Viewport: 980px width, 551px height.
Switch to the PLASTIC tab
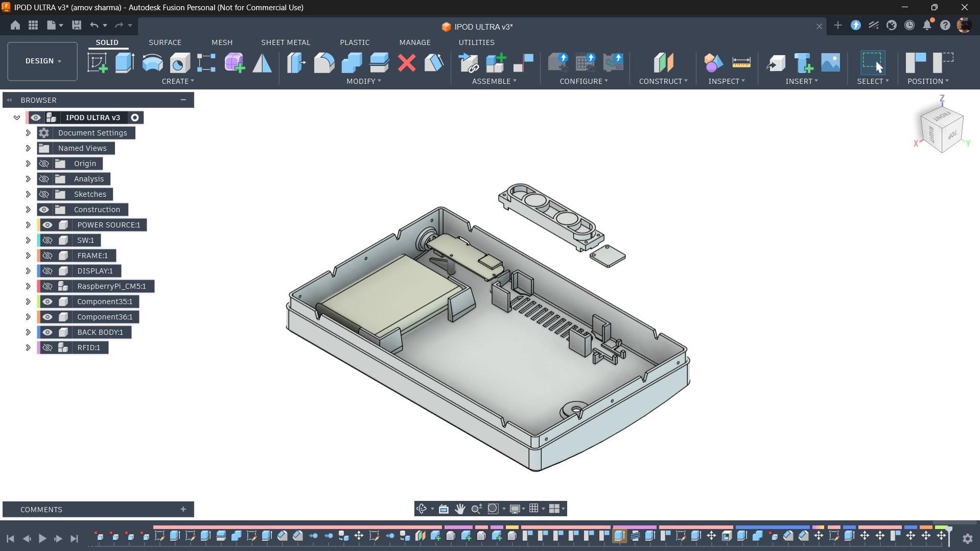pos(355,42)
